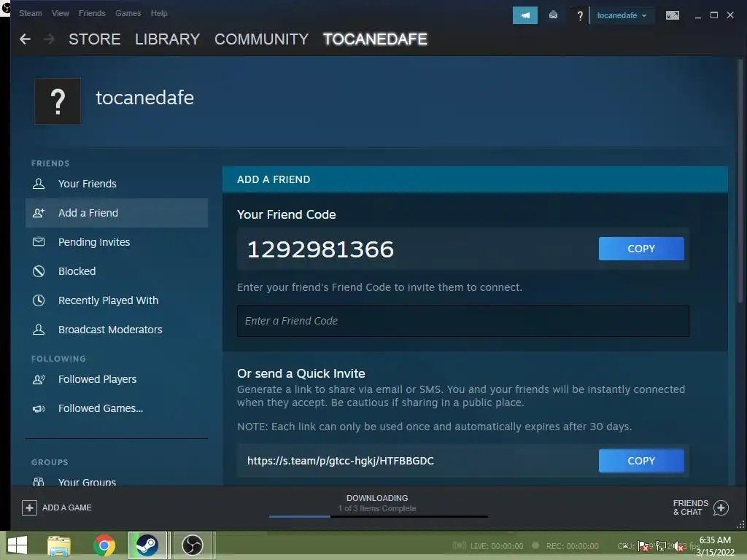
Task: Click the help question mark icon
Action: [580, 16]
